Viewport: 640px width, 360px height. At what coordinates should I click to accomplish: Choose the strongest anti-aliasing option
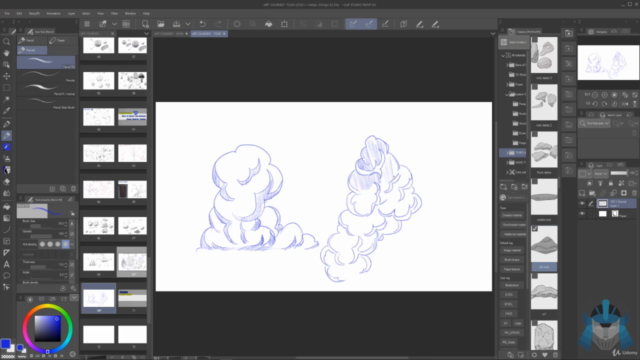click(65, 244)
